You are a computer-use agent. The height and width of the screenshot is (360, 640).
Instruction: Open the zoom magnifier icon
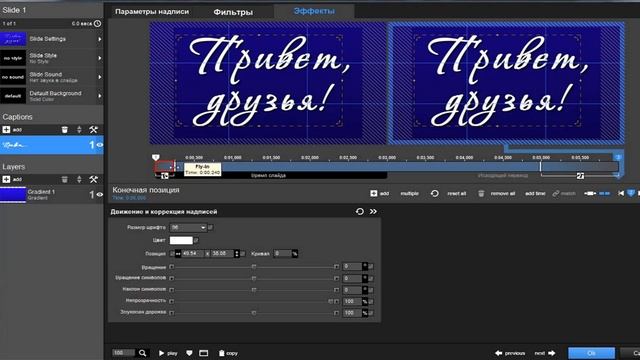click(142, 353)
